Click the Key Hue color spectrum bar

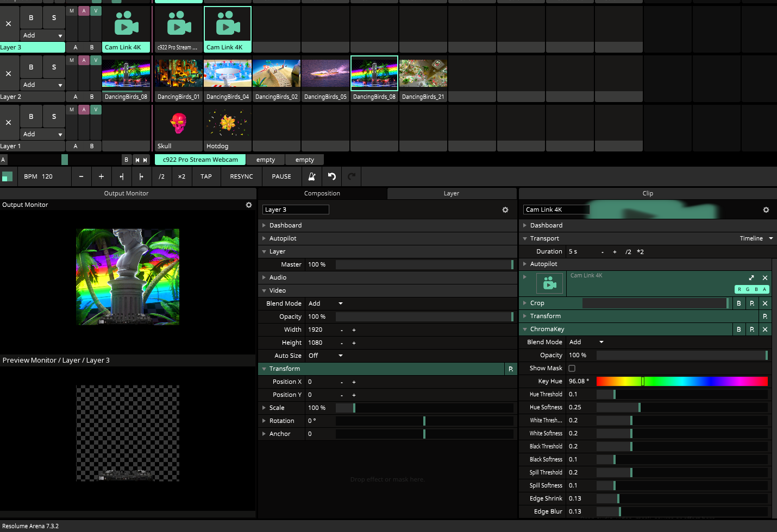(682, 382)
